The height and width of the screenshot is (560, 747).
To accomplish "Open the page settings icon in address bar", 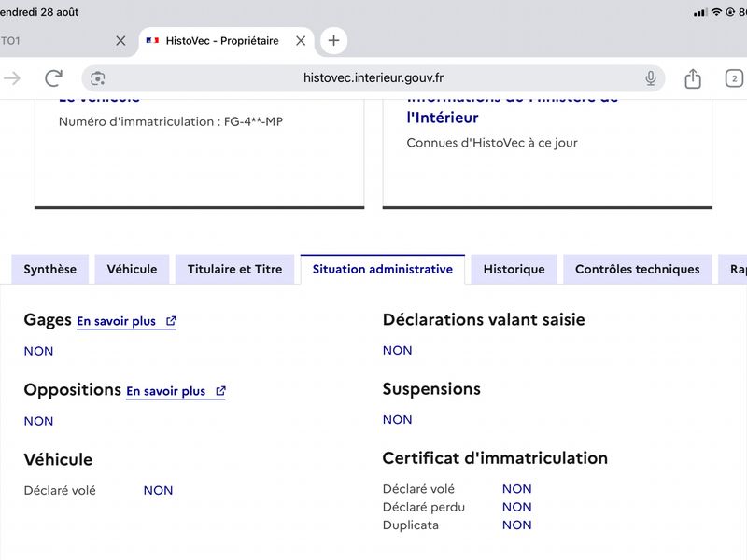I will pos(98,78).
